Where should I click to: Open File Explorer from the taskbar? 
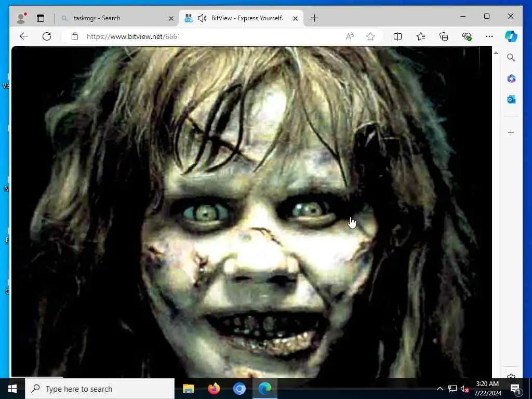[x=188, y=389]
